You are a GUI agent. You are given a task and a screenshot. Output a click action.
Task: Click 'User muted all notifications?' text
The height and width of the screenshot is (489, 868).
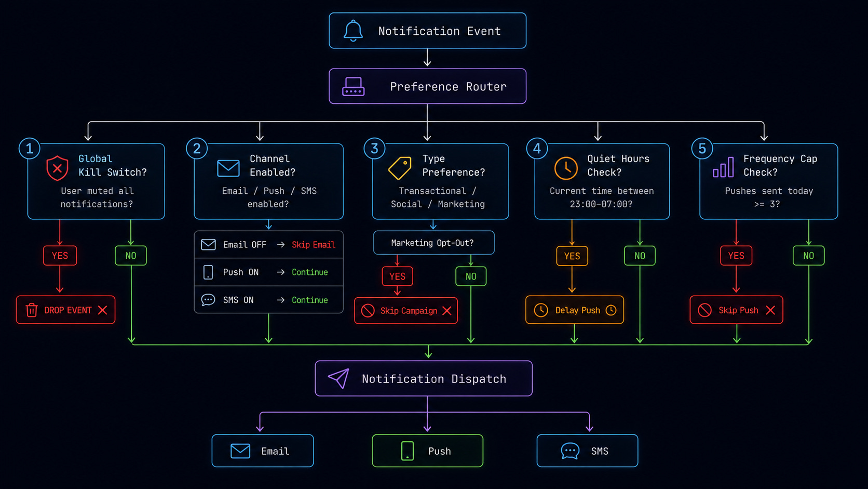97,197
